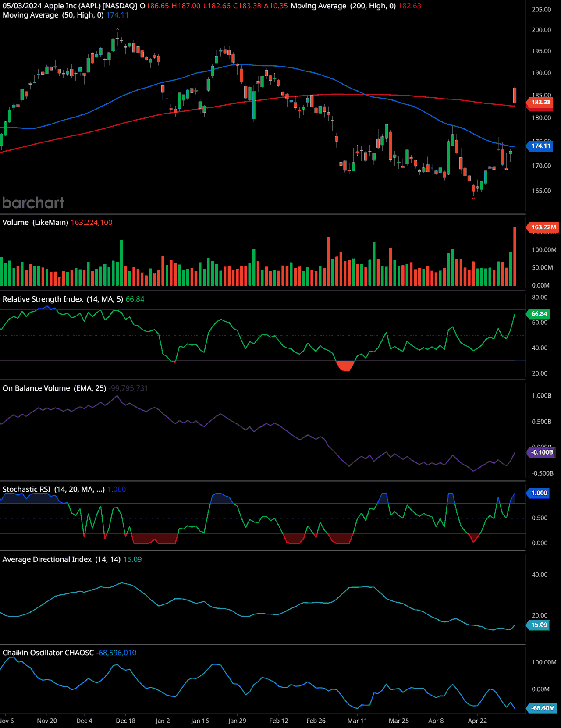561x728 pixels.
Task: Click the "Dec 18" date axis label
Action: [125, 721]
